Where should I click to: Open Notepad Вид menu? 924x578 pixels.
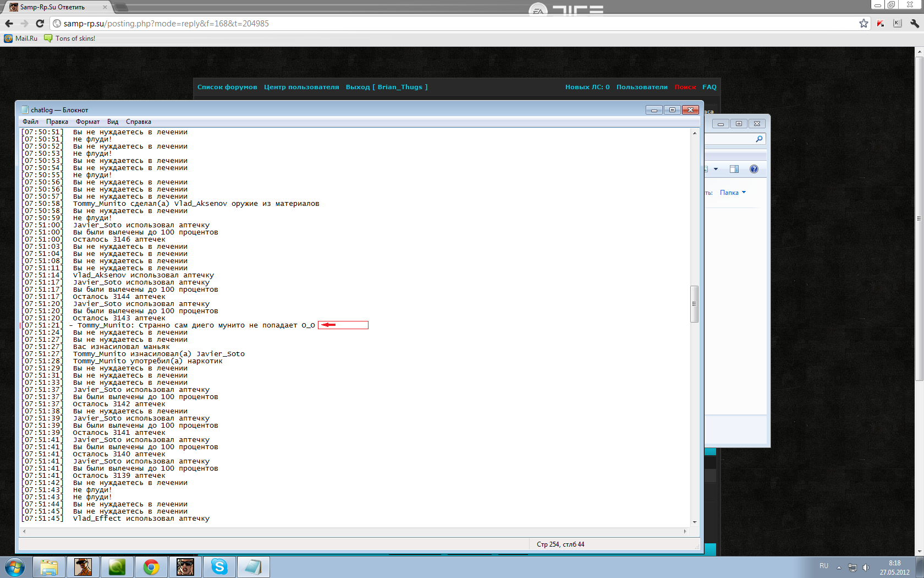click(113, 122)
